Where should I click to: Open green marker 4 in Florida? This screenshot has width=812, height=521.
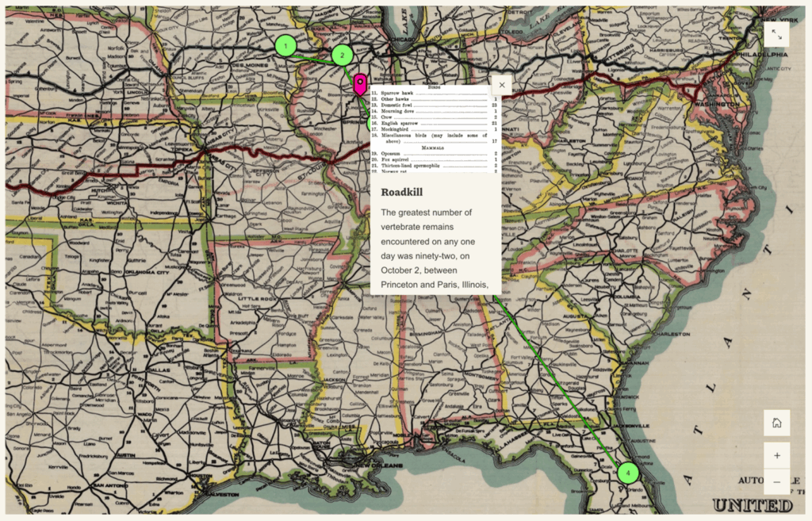click(629, 473)
